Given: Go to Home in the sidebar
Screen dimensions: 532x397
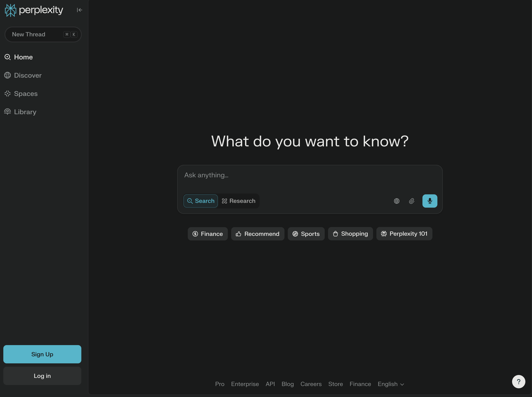Looking at the screenshot, I should click(x=19, y=57).
